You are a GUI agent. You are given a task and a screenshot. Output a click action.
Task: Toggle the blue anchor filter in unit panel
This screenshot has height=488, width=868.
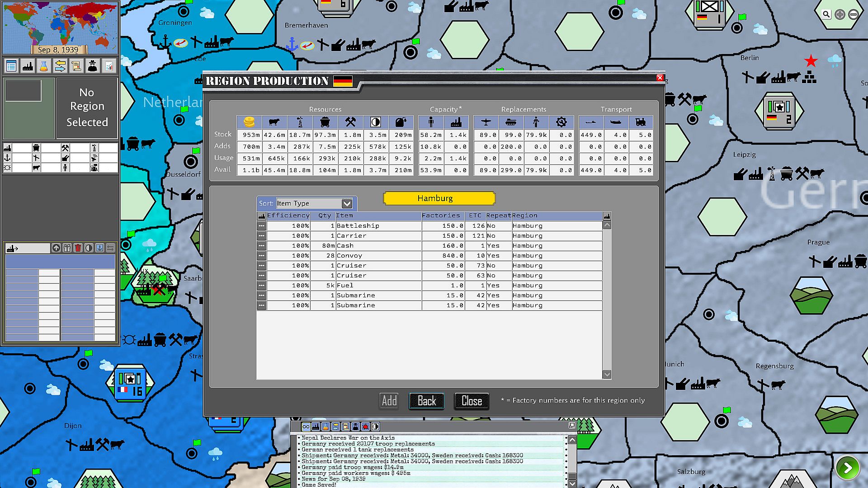click(99, 248)
